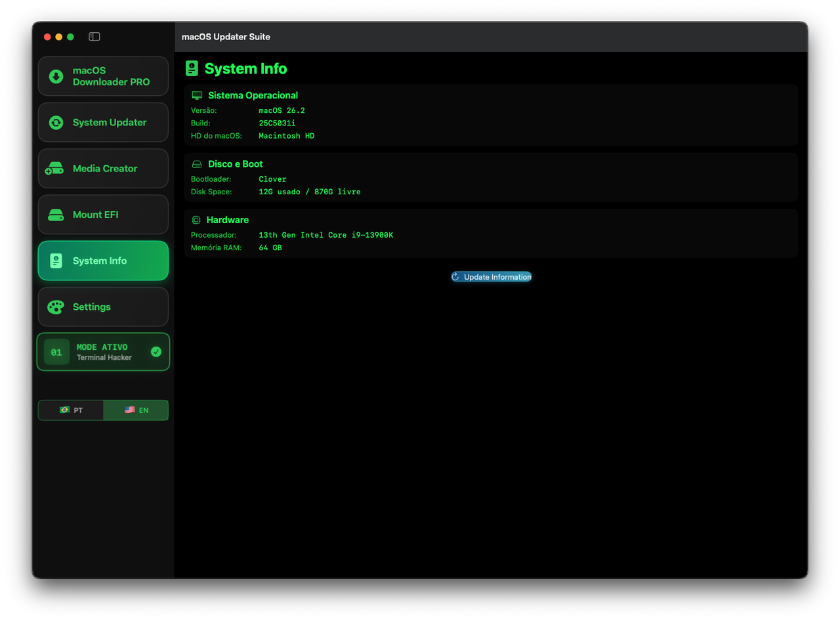Viewport: 840px width, 621px height.
Task: Click the Sistema Operacional section heading
Action: [x=253, y=96]
